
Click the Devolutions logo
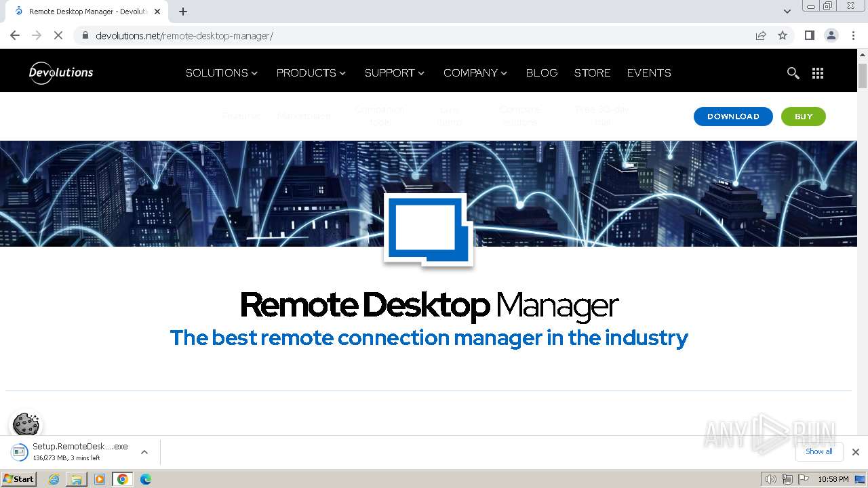(x=61, y=73)
